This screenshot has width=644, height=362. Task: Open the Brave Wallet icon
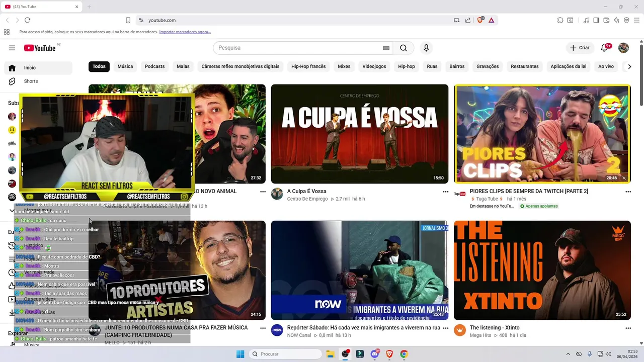tap(606, 20)
